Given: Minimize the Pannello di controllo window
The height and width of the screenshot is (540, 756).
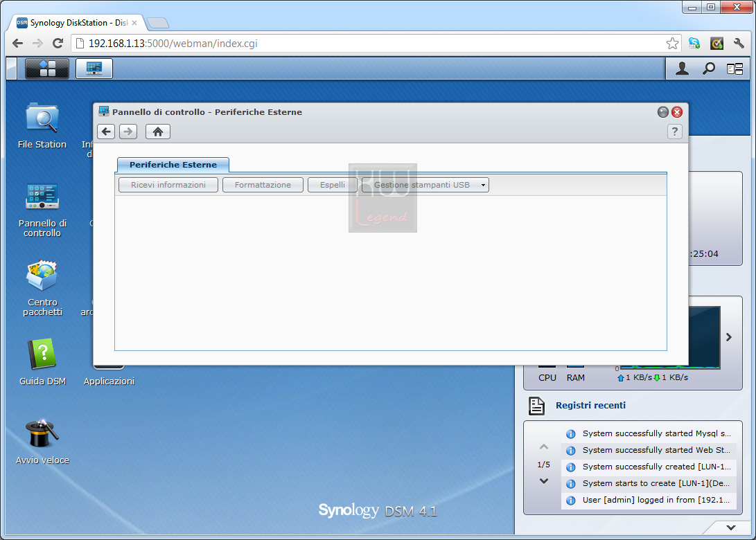Looking at the screenshot, I should coord(663,112).
